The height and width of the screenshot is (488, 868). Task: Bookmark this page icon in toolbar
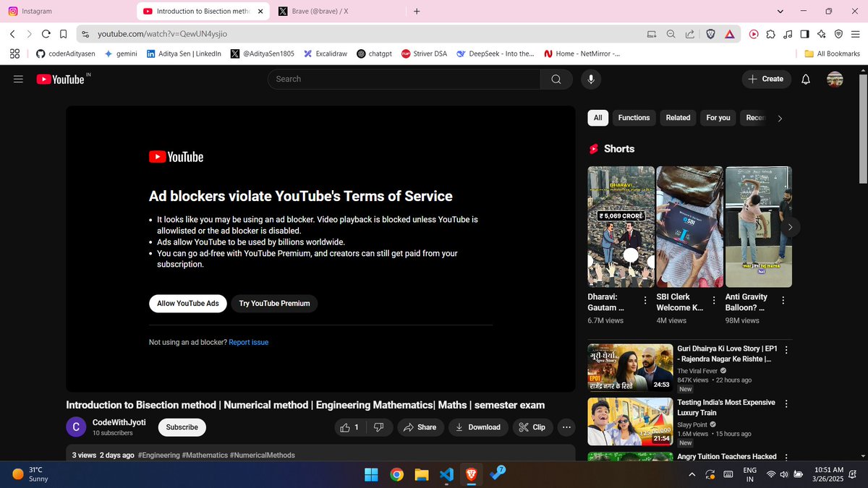64,34
